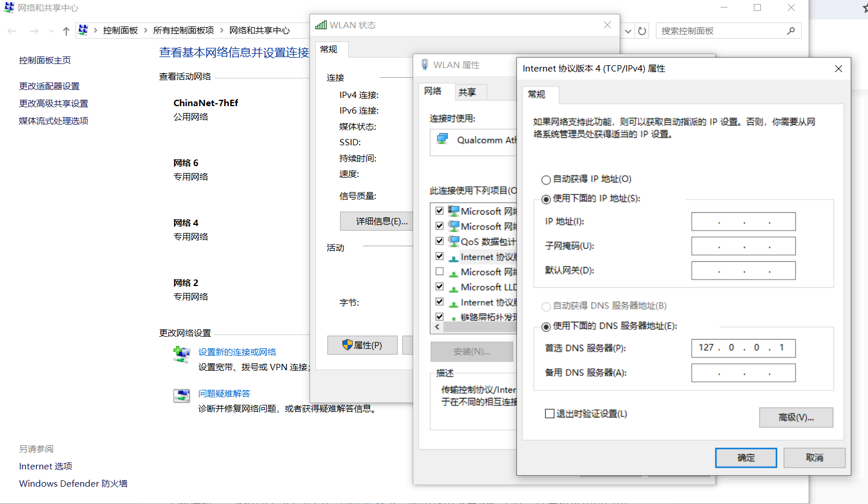Click 设置新的连接或网络 link

coord(237,352)
